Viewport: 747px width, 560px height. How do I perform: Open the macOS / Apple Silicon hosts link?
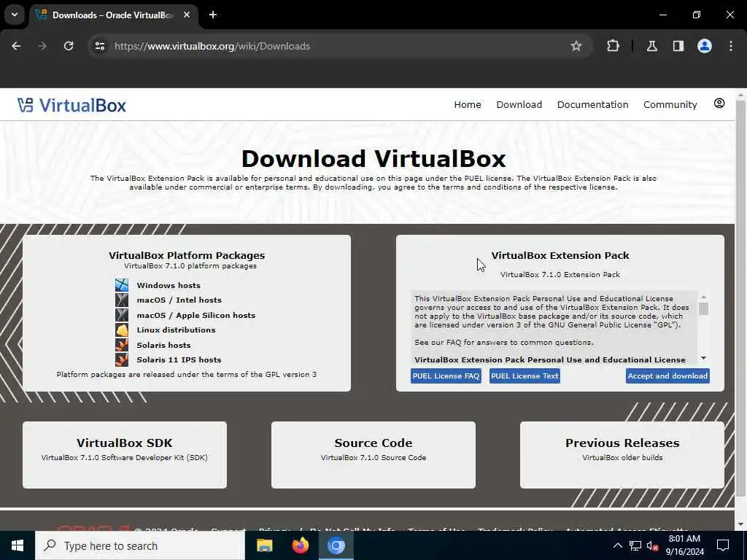(196, 315)
